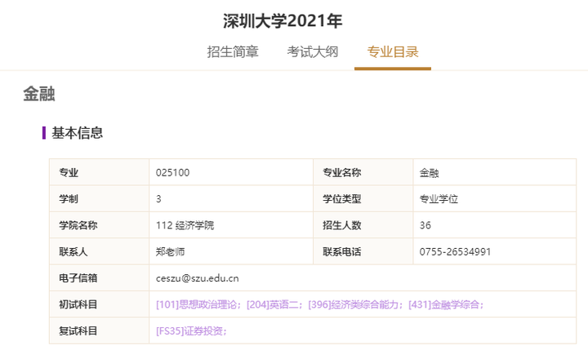Click the 基本信息 section heading
The width and height of the screenshot is (588, 364).
78,133
